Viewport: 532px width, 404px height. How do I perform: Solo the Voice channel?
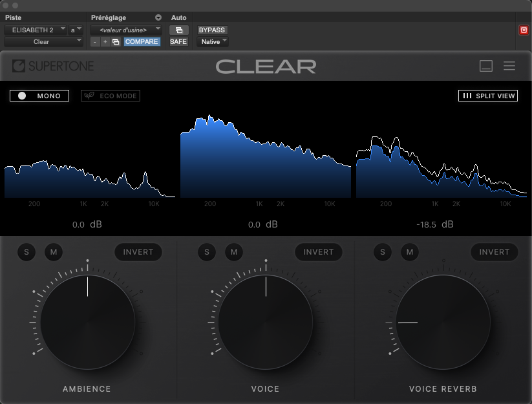(207, 252)
